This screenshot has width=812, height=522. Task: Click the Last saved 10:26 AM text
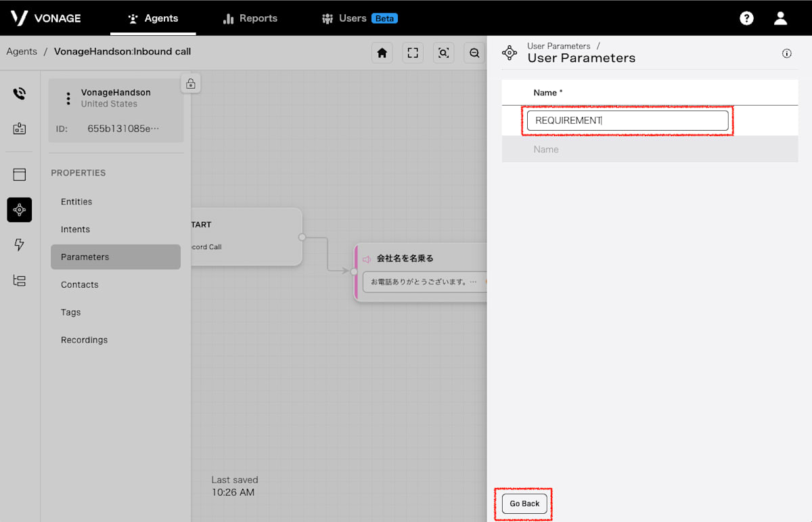pyautogui.click(x=234, y=486)
